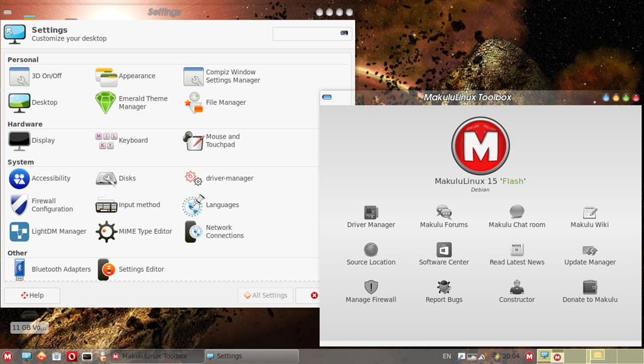The image size is (644, 364).
Task: Open Keyboard settings
Action: click(122, 140)
